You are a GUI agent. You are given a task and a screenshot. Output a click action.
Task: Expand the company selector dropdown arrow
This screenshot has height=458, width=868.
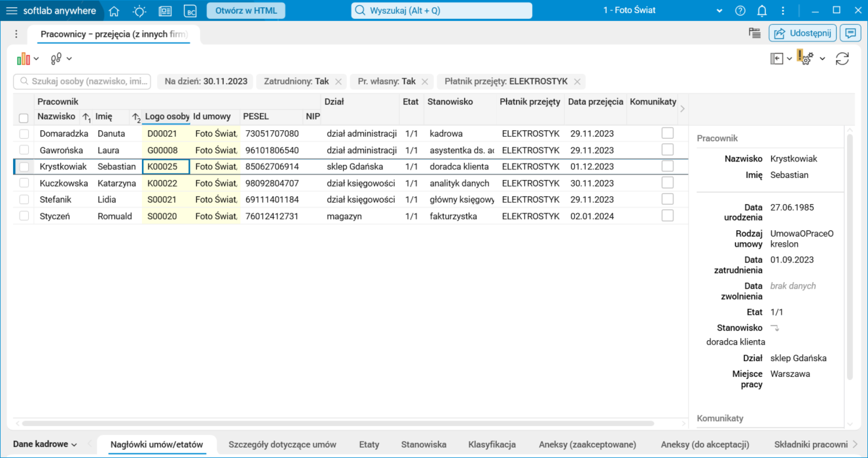(719, 11)
